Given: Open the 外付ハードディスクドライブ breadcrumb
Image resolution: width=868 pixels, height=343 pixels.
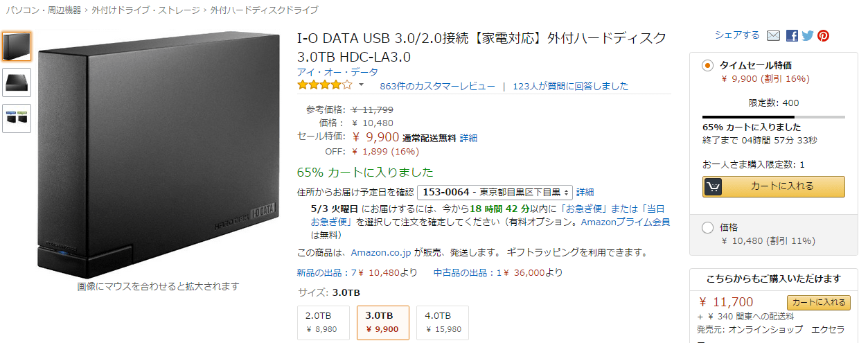Looking at the screenshot, I should 264,10.
